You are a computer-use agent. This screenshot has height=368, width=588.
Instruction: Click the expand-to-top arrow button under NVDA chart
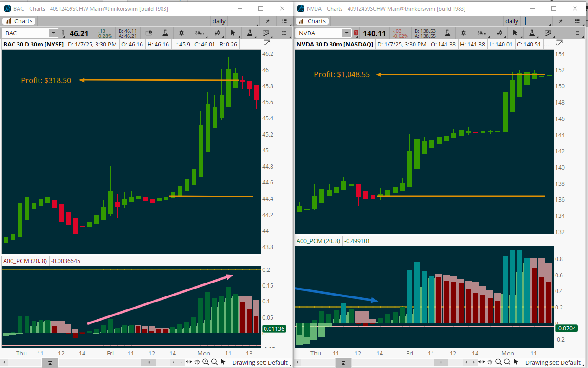point(343,362)
